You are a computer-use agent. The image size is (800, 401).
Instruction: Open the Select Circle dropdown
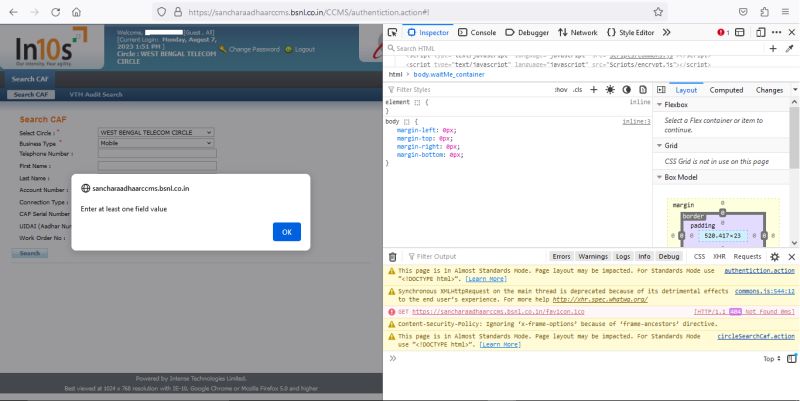pyautogui.click(x=156, y=132)
